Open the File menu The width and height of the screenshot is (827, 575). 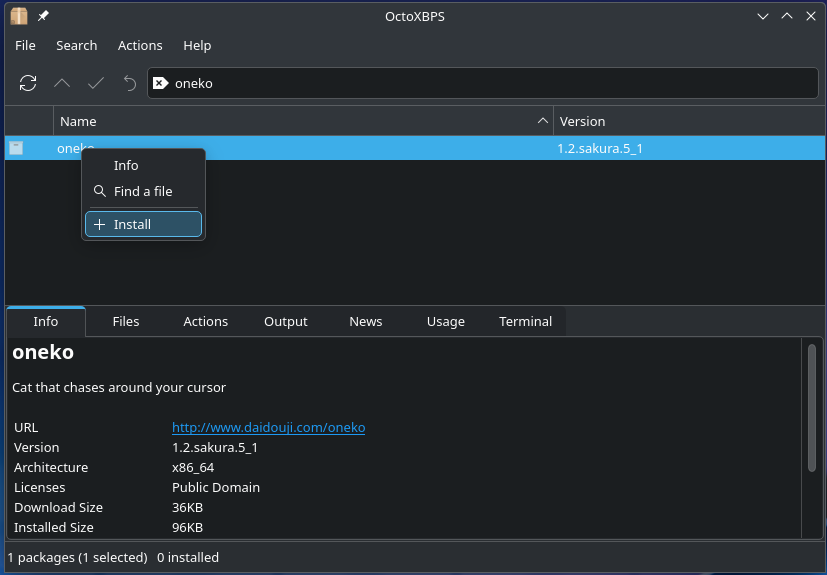(x=25, y=45)
